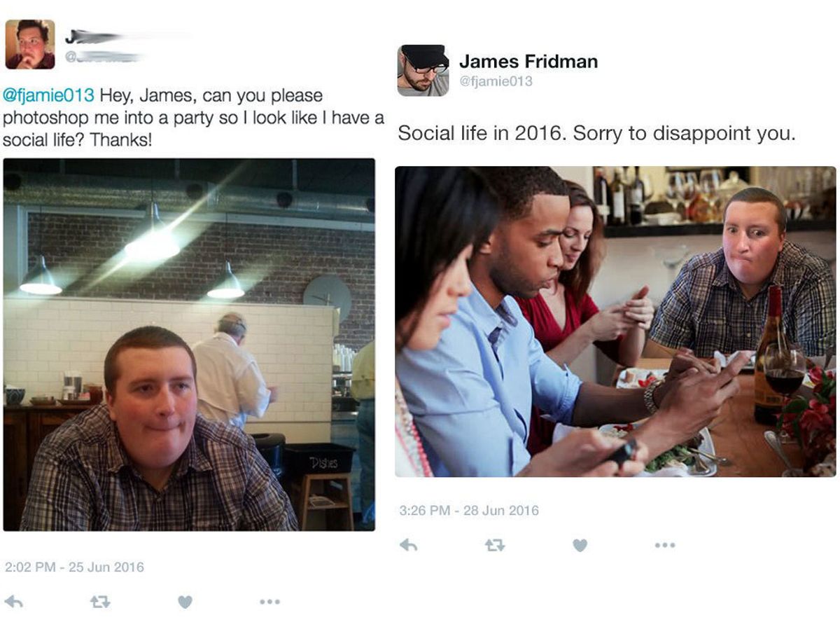Open the more options dots under the left tweet
This screenshot has height=634, width=840.
(269, 601)
